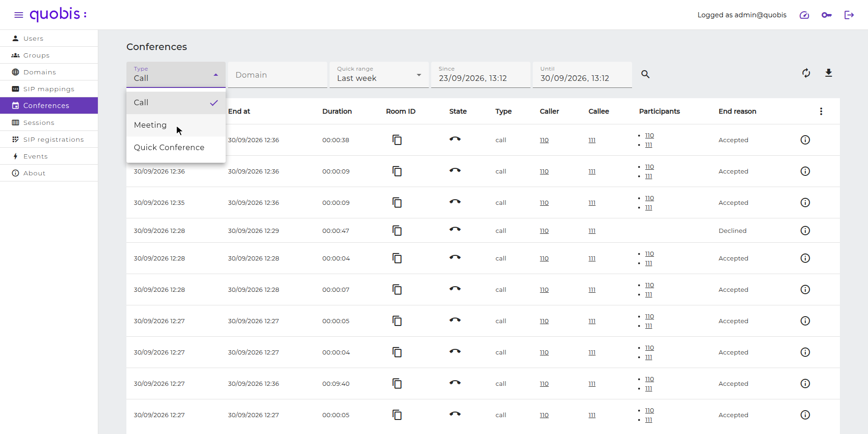Screen dimensions: 868x434
Task: Open the Quick range dropdown
Action: [379, 75]
